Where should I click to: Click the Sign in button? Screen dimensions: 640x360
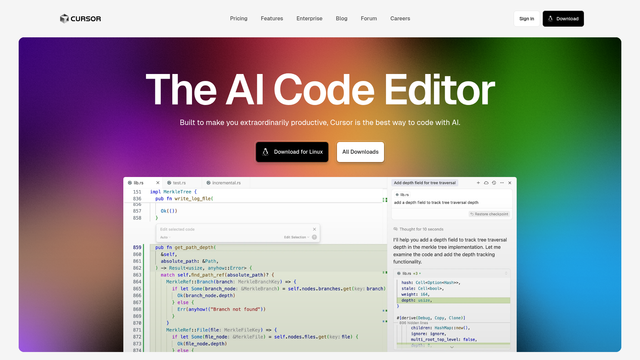[527, 19]
